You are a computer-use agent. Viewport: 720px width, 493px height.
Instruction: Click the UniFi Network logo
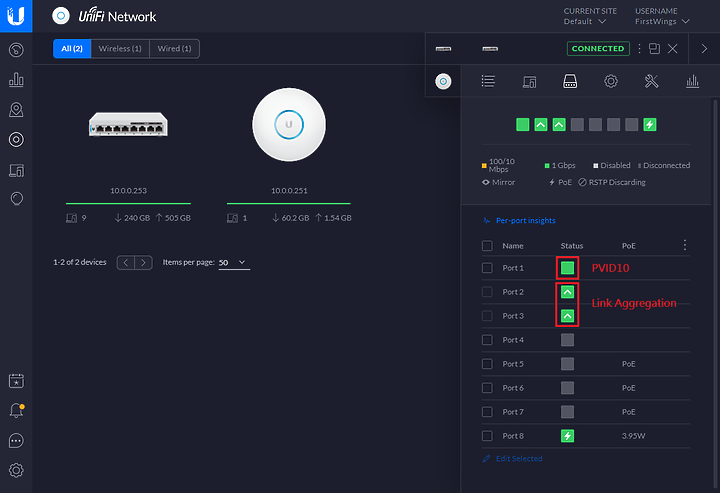click(104, 16)
